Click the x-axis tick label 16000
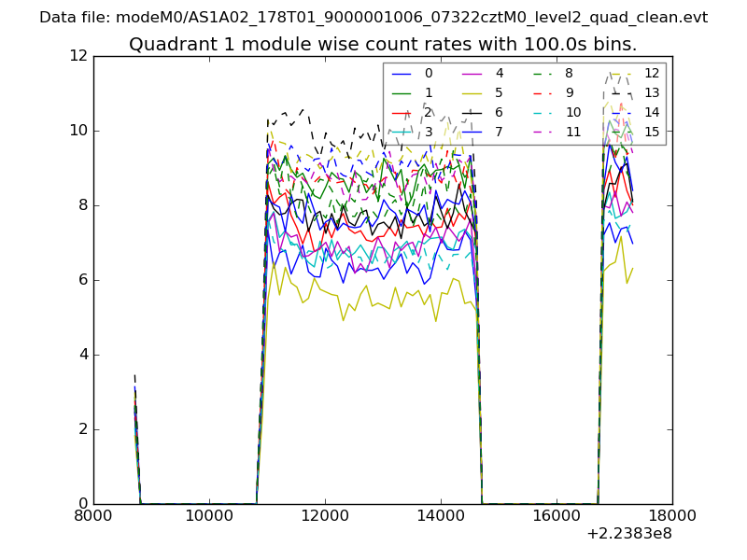Viewport: 747px width, 560px height. [x=557, y=515]
